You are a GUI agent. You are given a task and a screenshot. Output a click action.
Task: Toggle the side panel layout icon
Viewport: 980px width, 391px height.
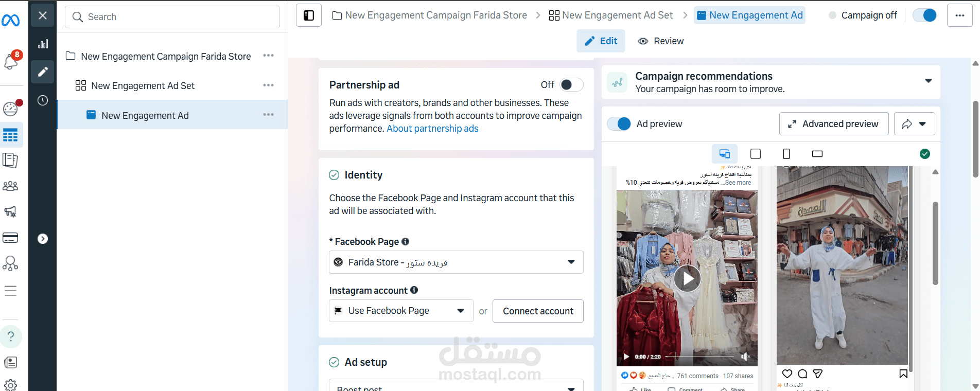coord(309,15)
